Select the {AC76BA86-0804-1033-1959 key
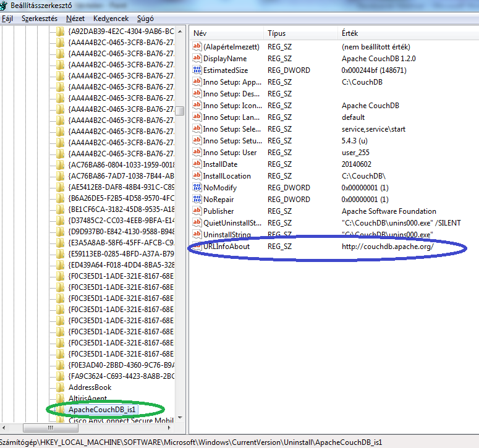The image size is (479, 448). click(x=121, y=165)
